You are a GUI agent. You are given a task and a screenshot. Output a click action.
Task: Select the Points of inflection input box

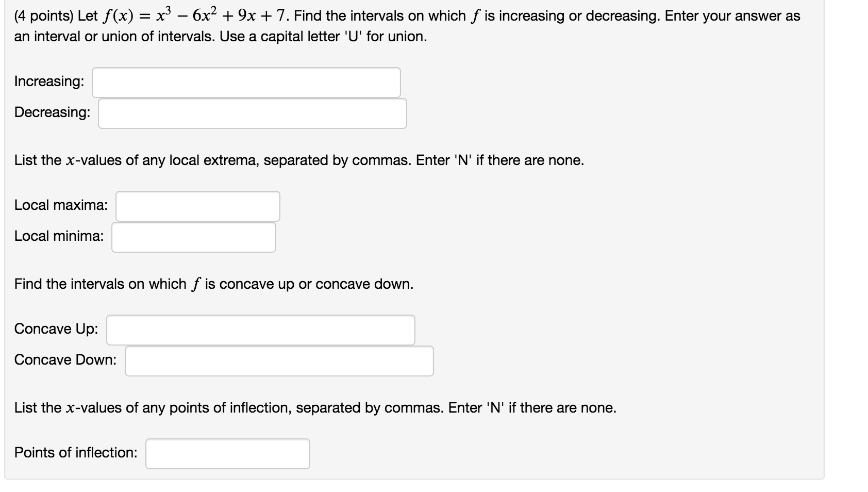[x=227, y=453]
